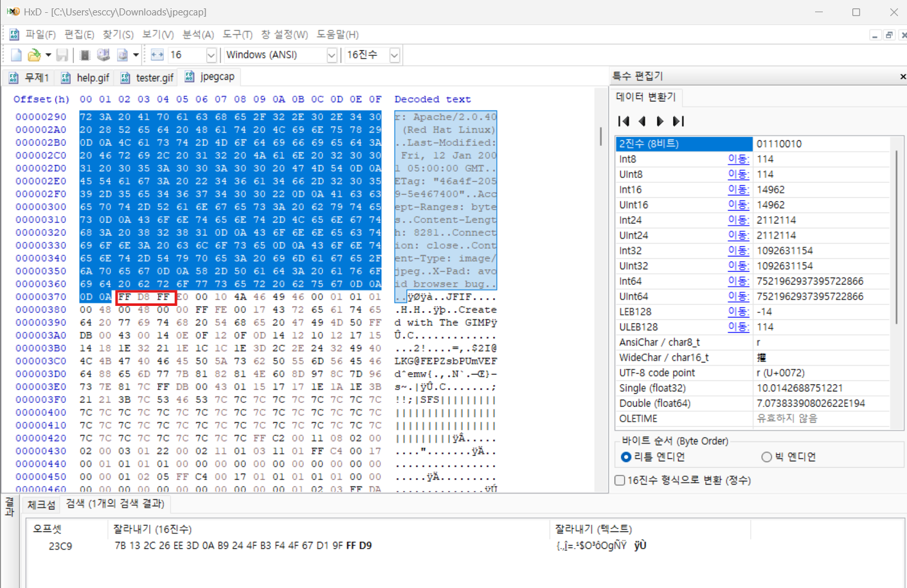This screenshot has height=588, width=907.
Task: Click the Open RAM chip icon
Action: coord(84,55)
